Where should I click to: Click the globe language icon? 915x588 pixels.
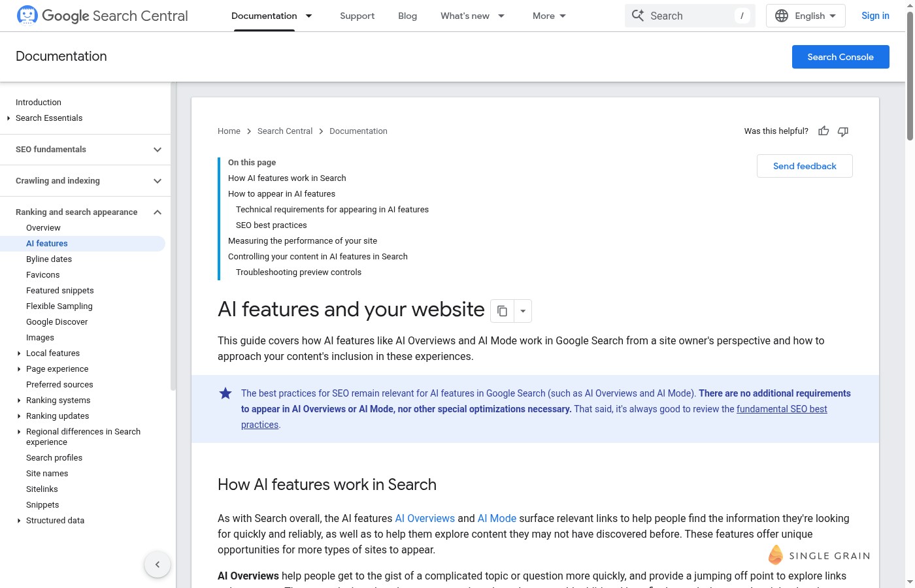[x=782, y=16]
